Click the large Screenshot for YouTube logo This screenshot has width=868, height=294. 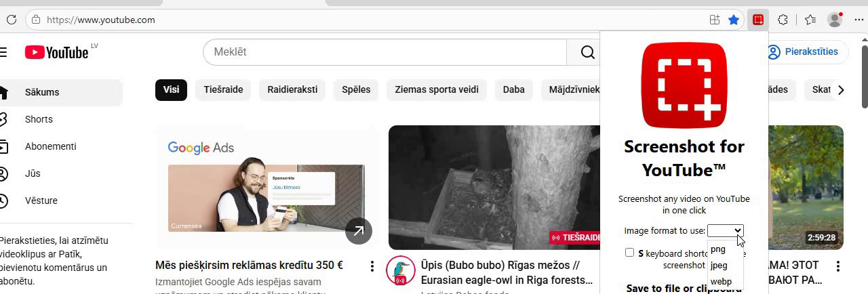(684, 85)
